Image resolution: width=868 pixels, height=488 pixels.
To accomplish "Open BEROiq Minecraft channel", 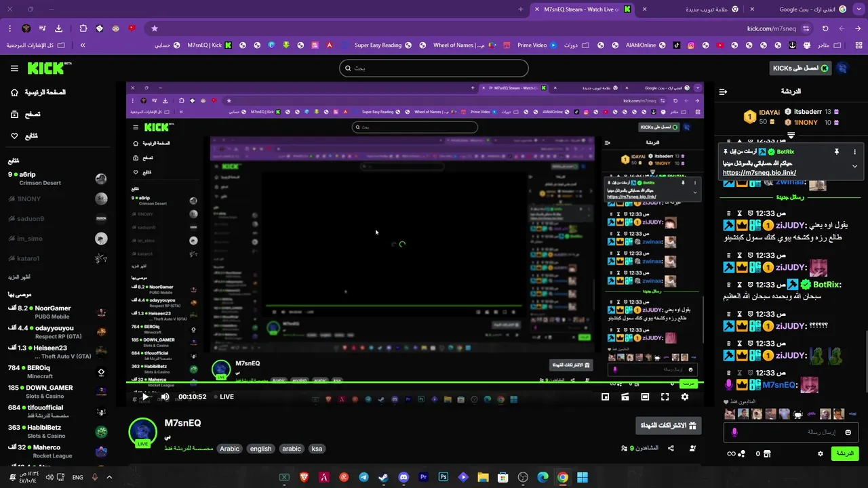I will click(57, 372).
